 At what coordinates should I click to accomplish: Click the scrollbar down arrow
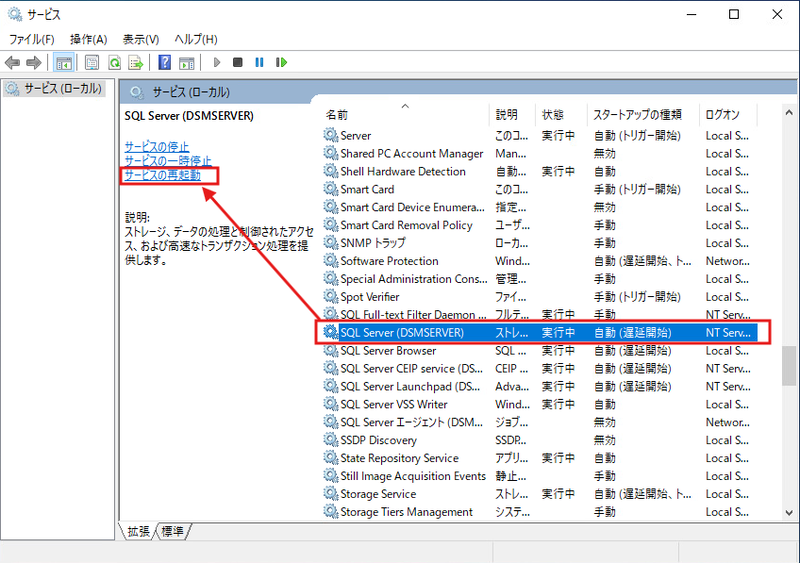pyautogui.click(x=789, y=513)
